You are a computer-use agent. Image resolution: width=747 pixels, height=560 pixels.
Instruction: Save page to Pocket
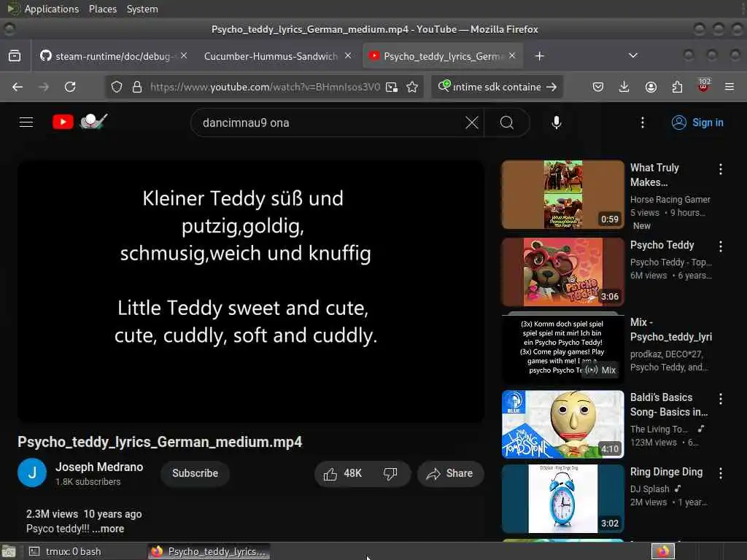point(598,87)
